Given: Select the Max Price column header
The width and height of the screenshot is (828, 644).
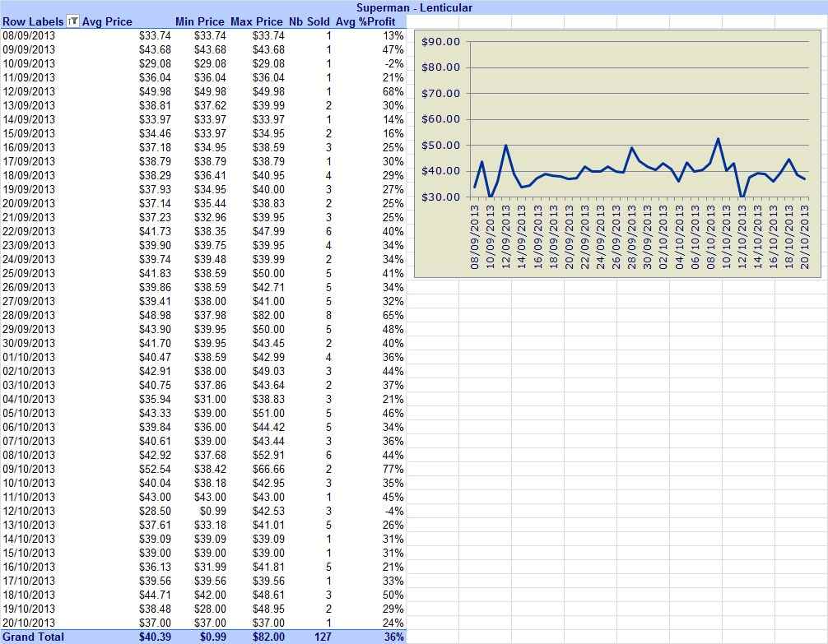Looking at the screenshot, I should [x=257, y=21].
